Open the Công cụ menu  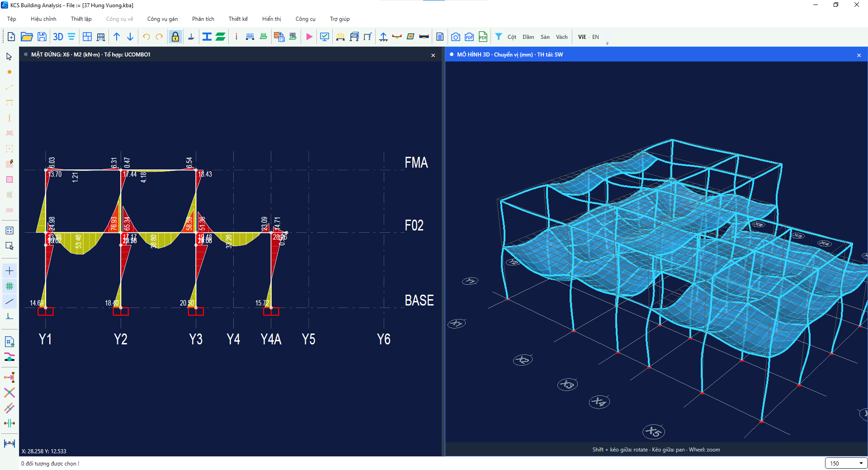[306, 19]
